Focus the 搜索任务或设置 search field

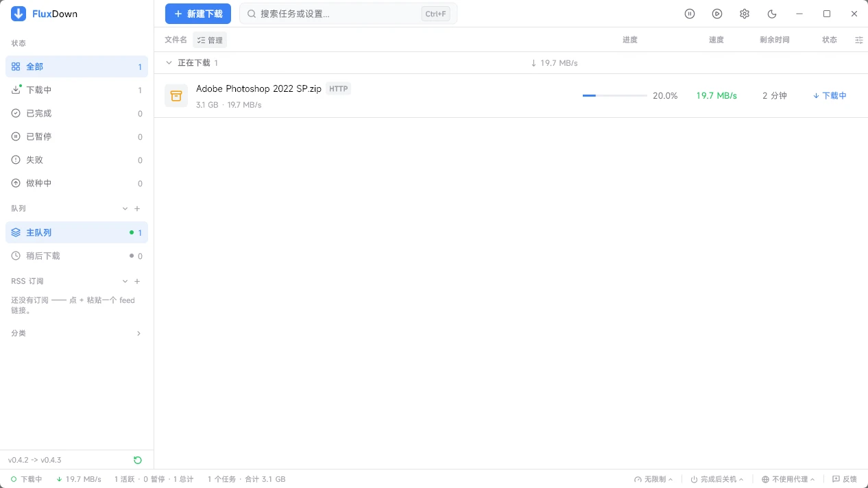(x=348, y=14)
